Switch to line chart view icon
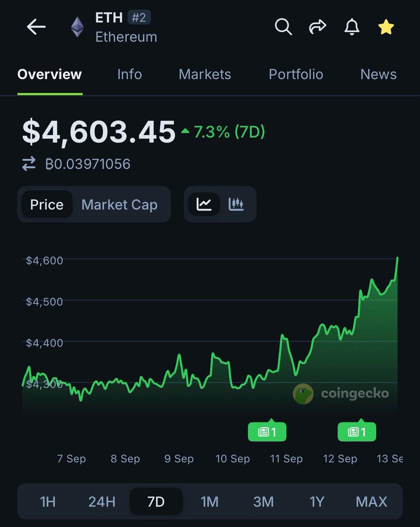Screen dimensions: 420x527 click(x=204, y=204)
